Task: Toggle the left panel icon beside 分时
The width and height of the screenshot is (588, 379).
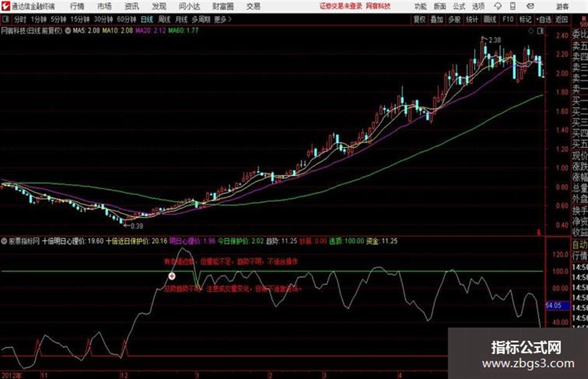Action: pyautogui.click(x=5, y=19)
